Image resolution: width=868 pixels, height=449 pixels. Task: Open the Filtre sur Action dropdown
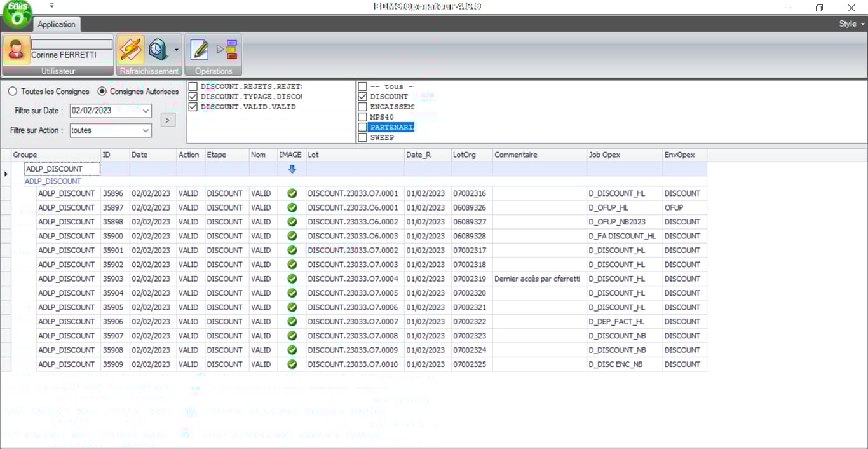146,130
